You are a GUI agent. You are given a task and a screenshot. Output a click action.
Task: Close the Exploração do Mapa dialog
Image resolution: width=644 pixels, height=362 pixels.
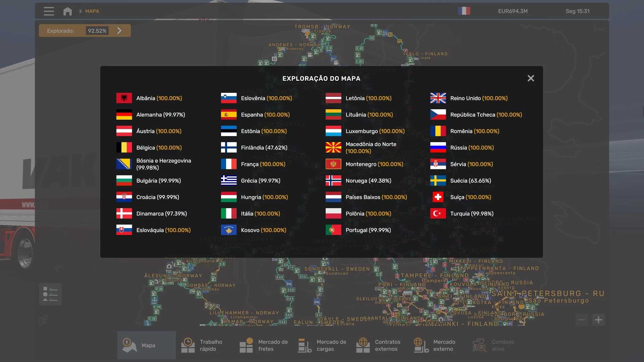(531, 78)
